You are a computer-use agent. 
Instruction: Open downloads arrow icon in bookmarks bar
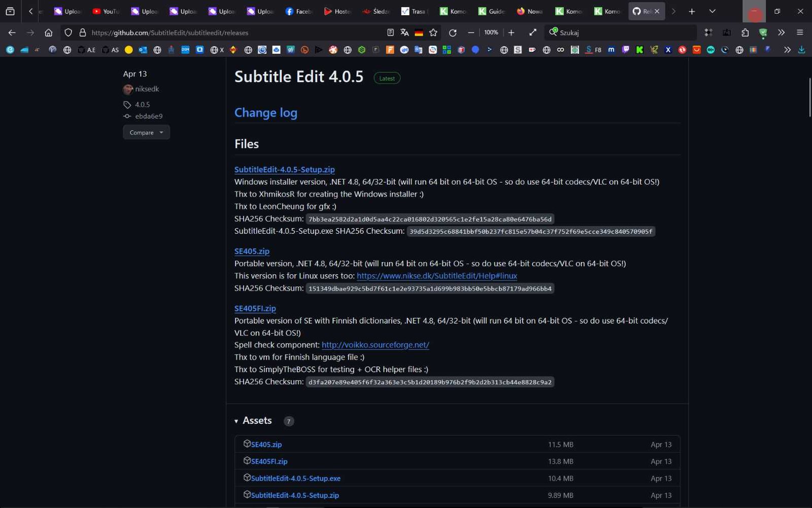coord(801,50)
